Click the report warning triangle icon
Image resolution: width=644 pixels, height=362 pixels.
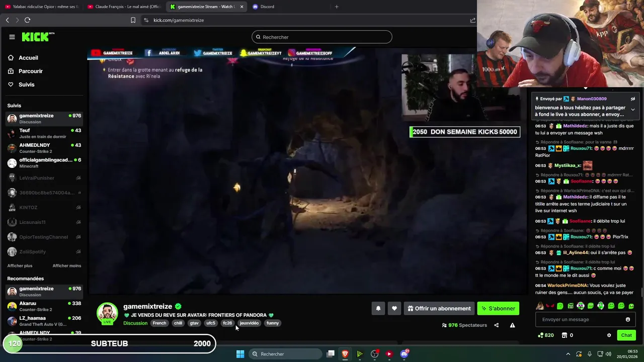click(512, 325)
